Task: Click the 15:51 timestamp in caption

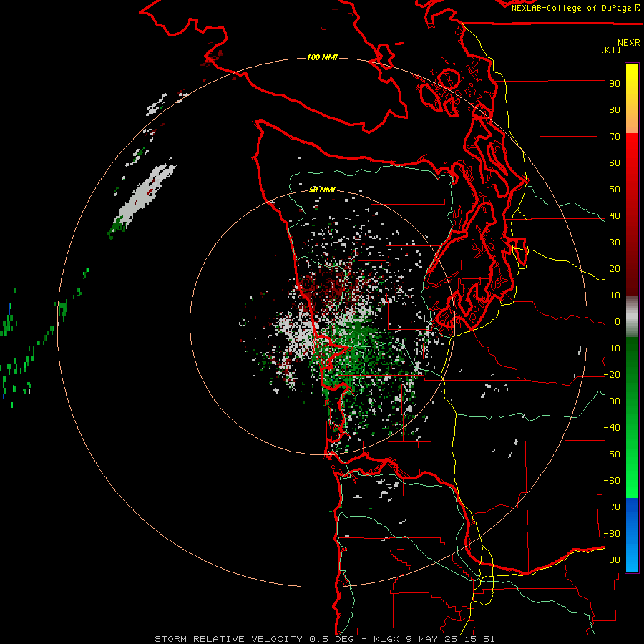Action: pyautogui.click(x=479, y=639)
